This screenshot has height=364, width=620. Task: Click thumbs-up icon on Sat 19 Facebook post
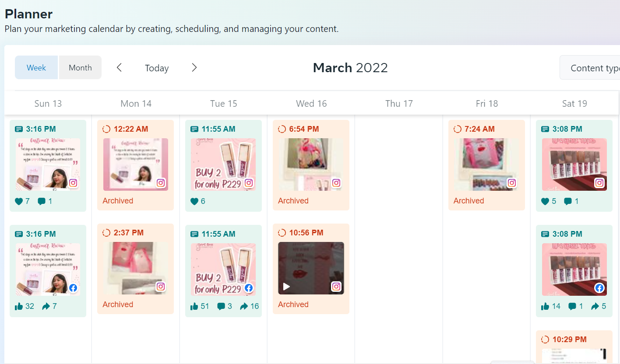545,306
